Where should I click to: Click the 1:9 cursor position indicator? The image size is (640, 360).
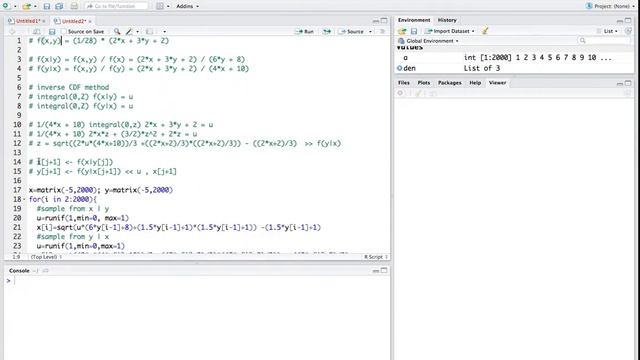(16, 257)
